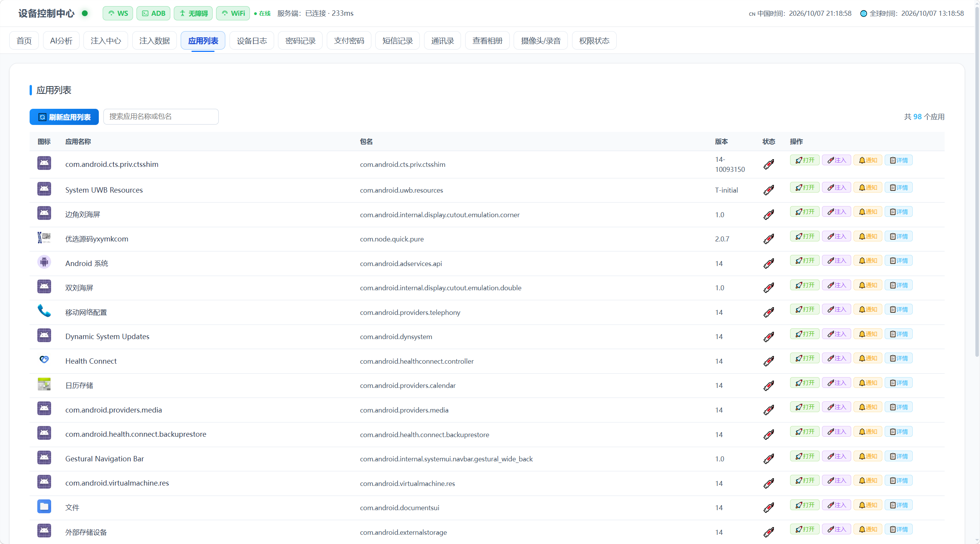The image size is (980, 544).
Task: Click 注入 for 优选源码yxymkcom
Action: point(837,236)
